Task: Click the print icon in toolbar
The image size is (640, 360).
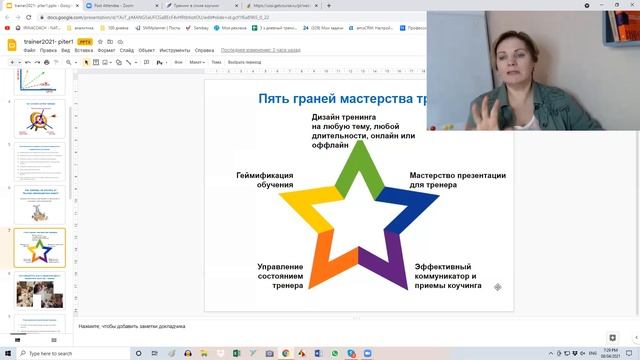Action: tap(47, 62)
